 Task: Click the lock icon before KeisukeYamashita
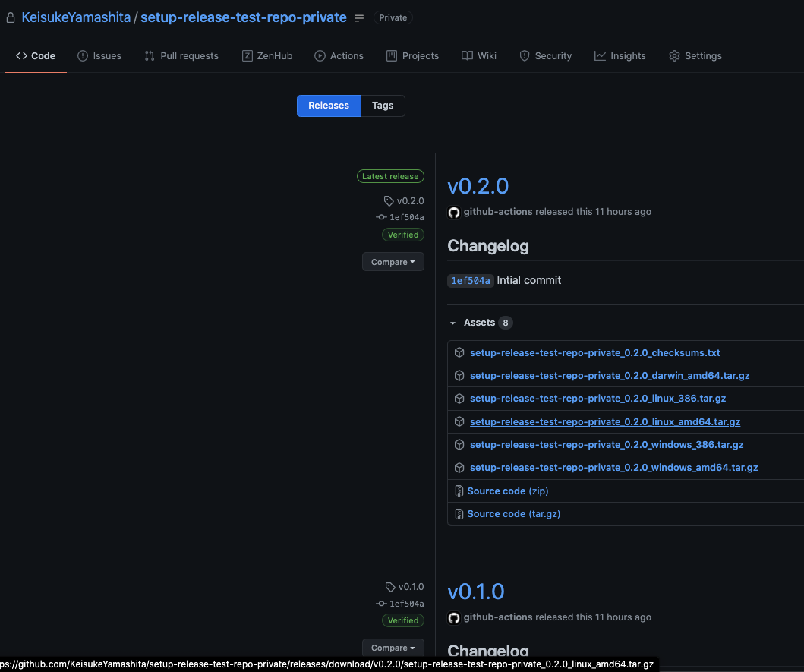(x=10, y=17)
